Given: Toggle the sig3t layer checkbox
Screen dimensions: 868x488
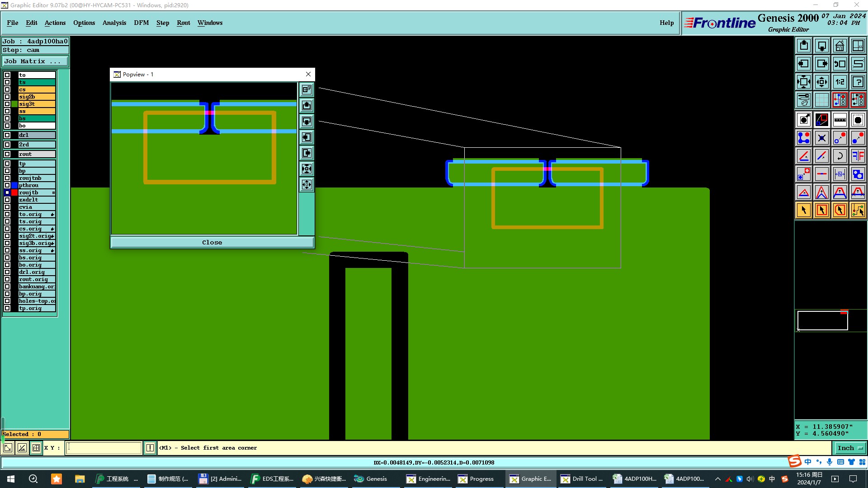Looking at the screenshot, I should pyautogui.click(x=7, y=104).
